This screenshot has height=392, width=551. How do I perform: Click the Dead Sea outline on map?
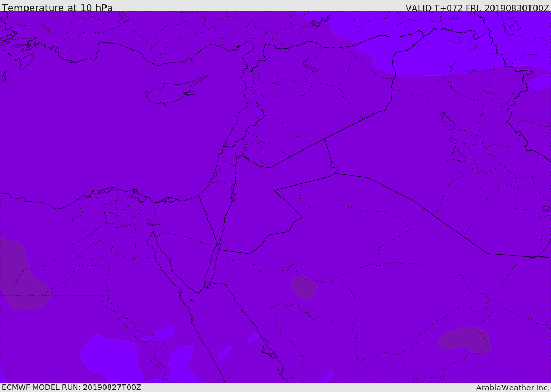point(234,192)
